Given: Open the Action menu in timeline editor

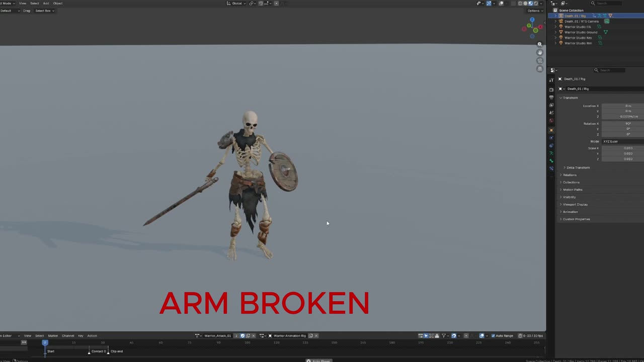Looking at the screenshot, I should tap(92, 336).
